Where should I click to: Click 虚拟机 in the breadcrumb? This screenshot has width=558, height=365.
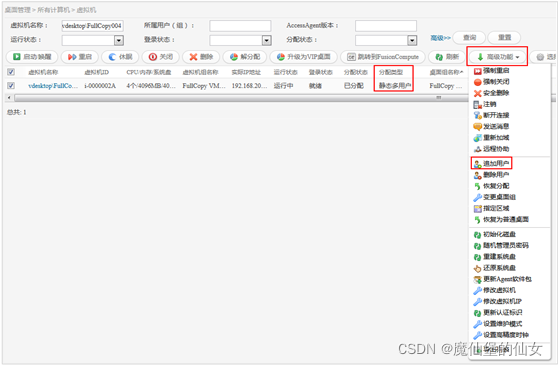click(x=86, y=10)
